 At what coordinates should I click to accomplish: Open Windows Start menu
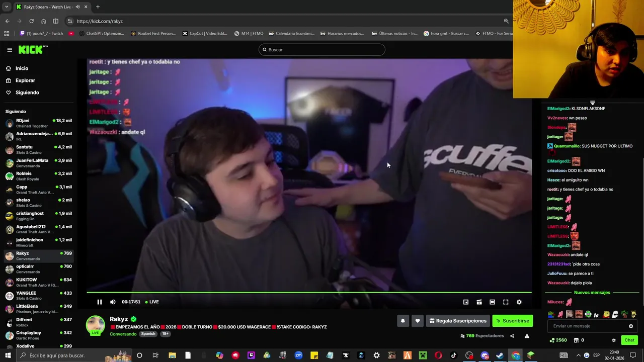pyautogui.click(x=8, y=355)
